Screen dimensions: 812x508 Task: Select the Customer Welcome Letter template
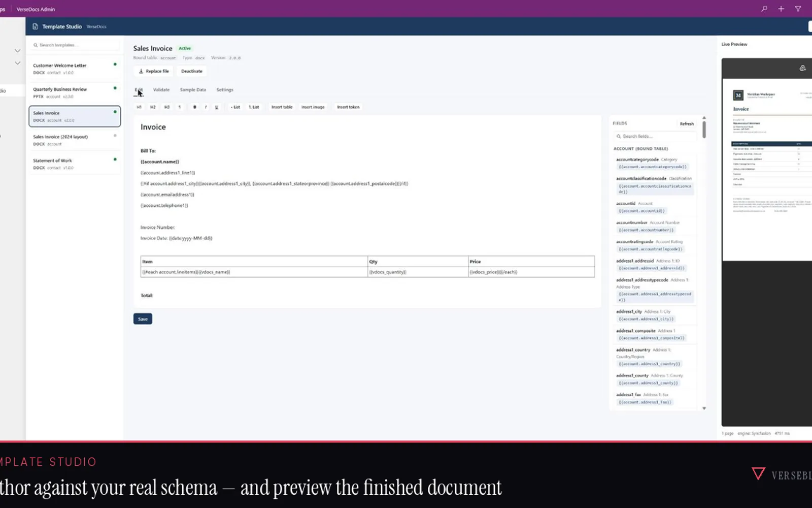pyautogui.click(x=75, y=69)
